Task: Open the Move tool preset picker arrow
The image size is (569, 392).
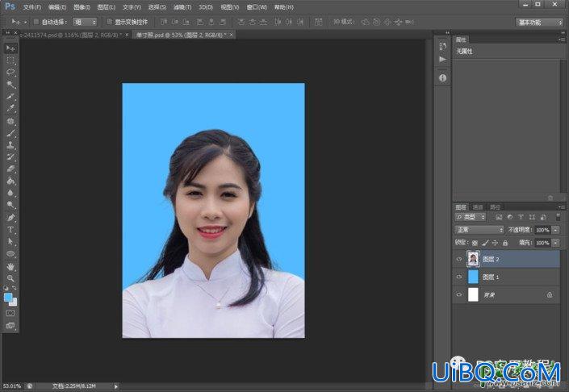Action: [x=25, y=22]
